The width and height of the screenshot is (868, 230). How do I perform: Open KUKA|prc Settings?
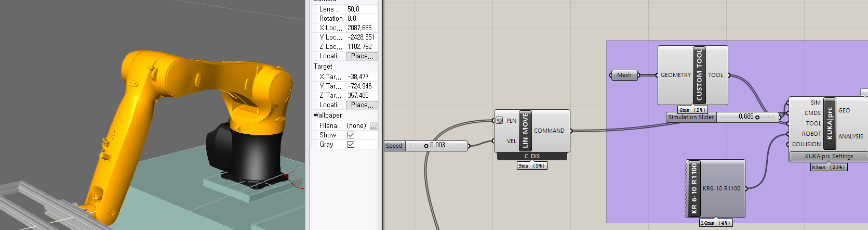click(829, 156)
